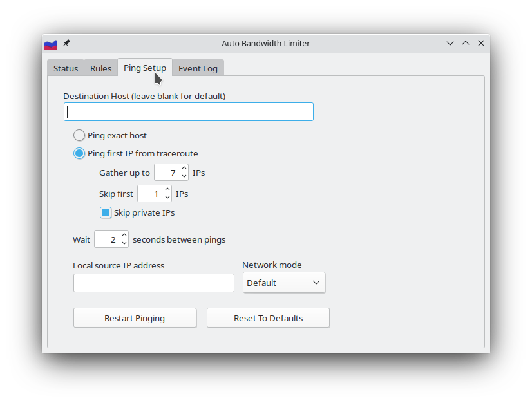Click the Auto Bandwidth Limiter app icon
Image resolution: width=532 pixels, height=403 pixels.
click(x=51, y=44)
